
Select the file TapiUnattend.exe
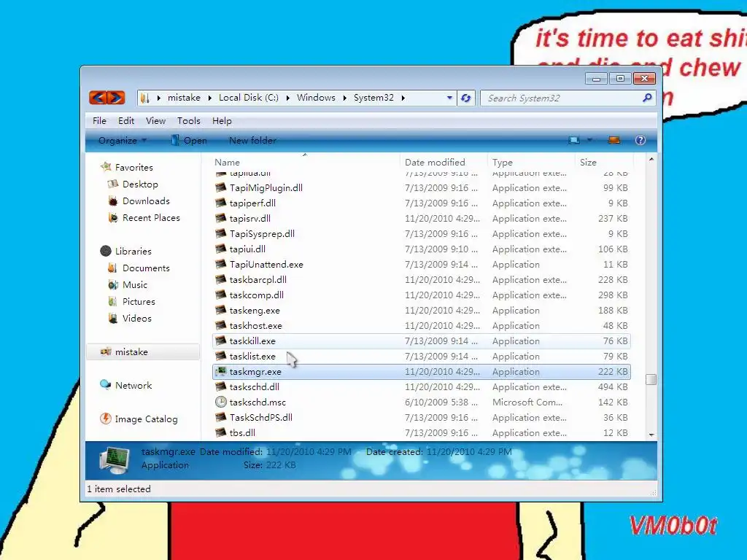[421, 264]
